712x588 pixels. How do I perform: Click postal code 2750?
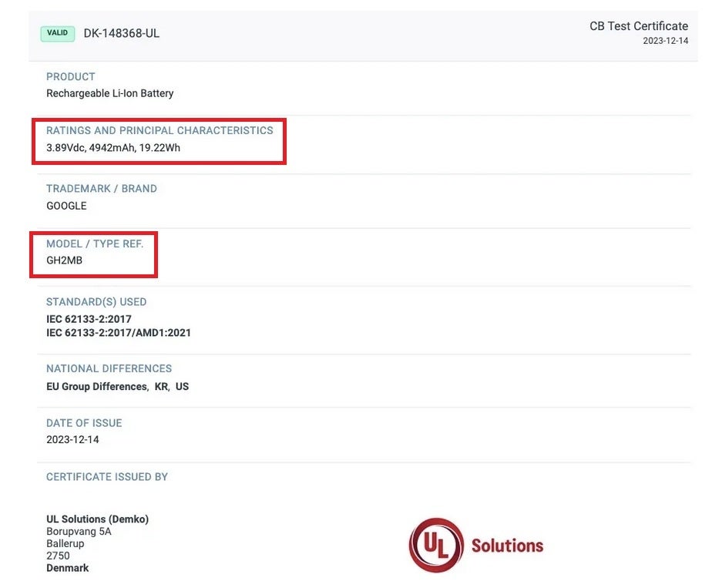[58, 556]
